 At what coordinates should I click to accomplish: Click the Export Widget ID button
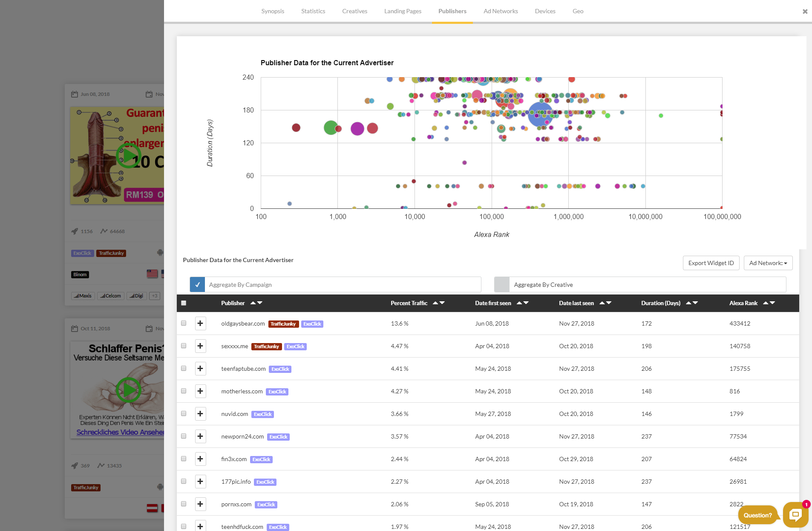[711, 263]
